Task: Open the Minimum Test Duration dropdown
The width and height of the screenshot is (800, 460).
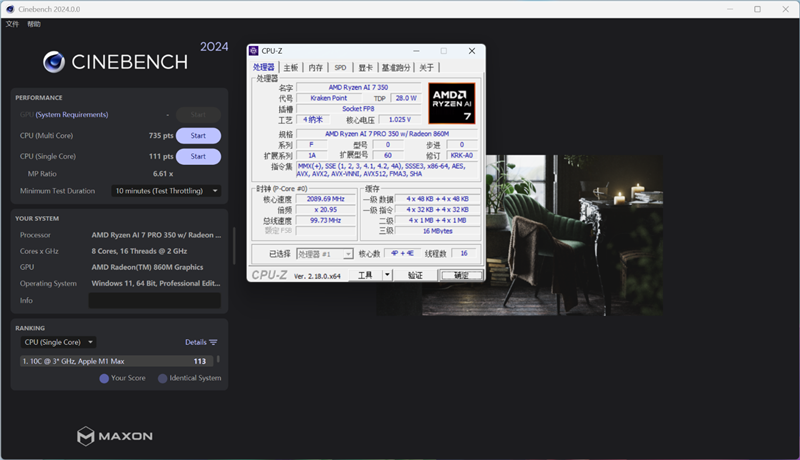Action: 166,191
